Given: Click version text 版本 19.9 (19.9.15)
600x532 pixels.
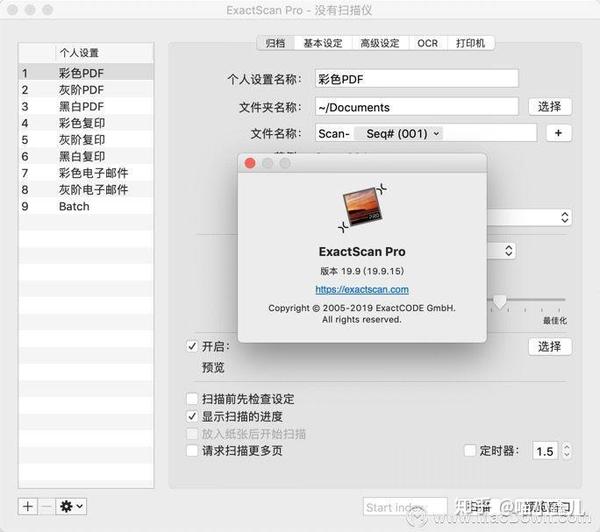Looking at the screenshot, I should coord(362,271).
